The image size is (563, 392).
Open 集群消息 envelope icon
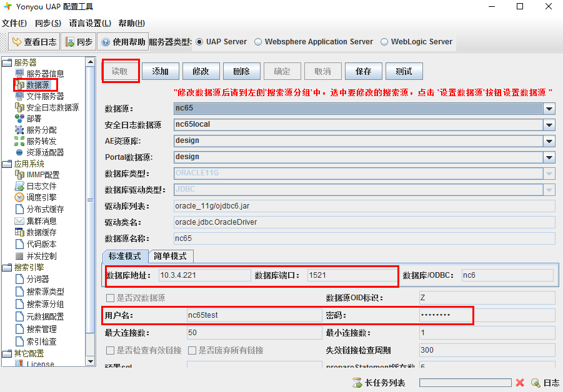click(19, 221)
